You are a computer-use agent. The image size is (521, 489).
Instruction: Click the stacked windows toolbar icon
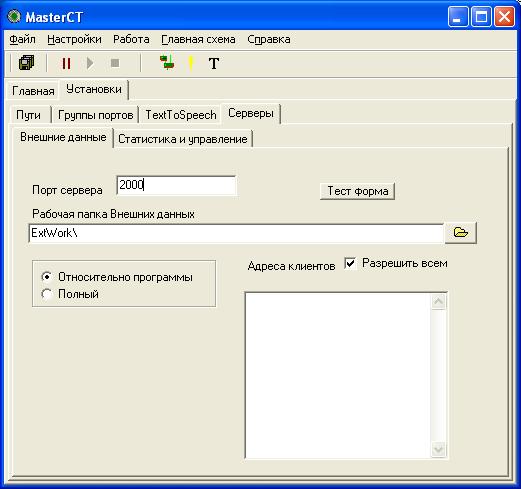point(26,63)
